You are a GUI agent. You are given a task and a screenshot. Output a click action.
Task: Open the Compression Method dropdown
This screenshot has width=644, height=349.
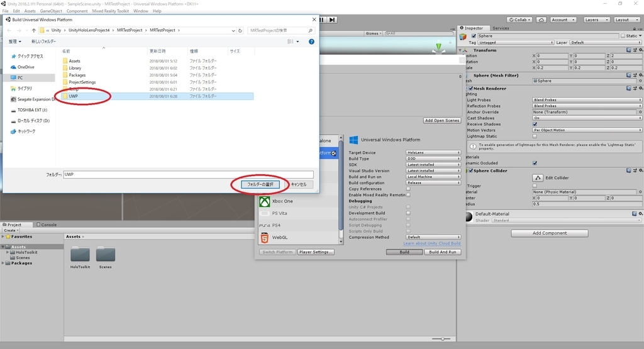pyautogui.click(x=433, y=237)
